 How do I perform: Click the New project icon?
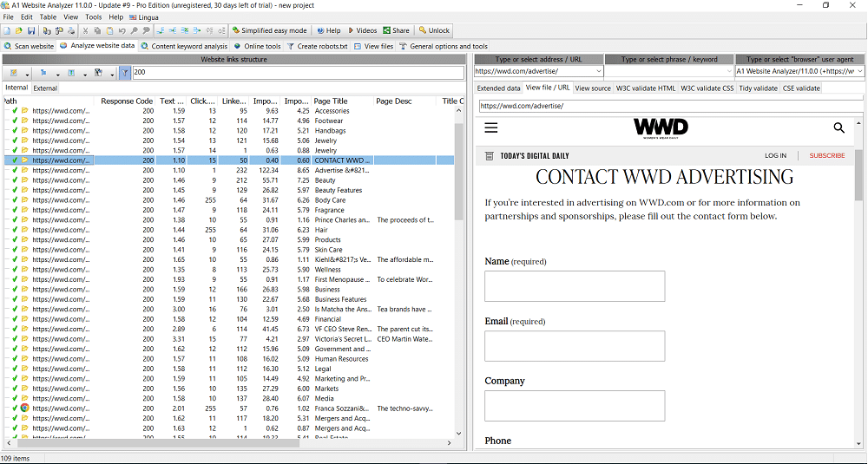(x=7, y=30)
